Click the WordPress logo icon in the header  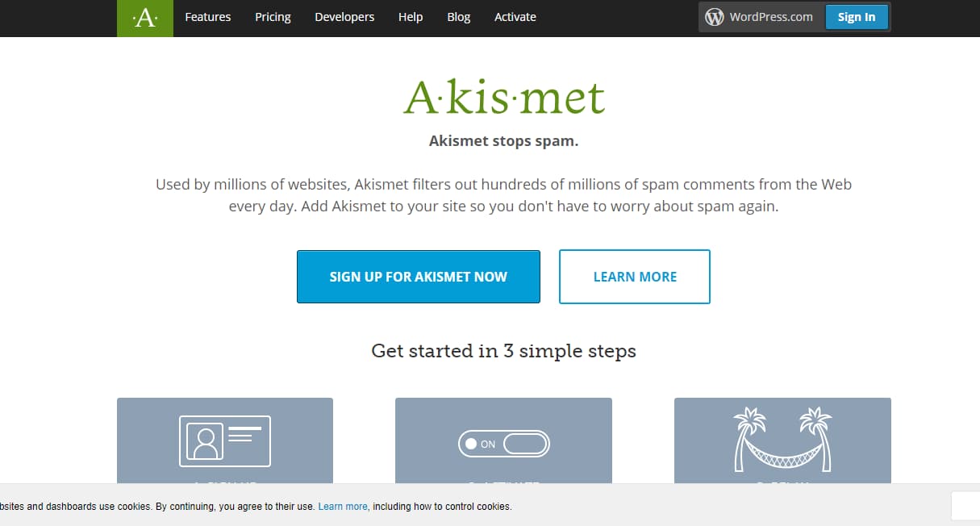715,15
